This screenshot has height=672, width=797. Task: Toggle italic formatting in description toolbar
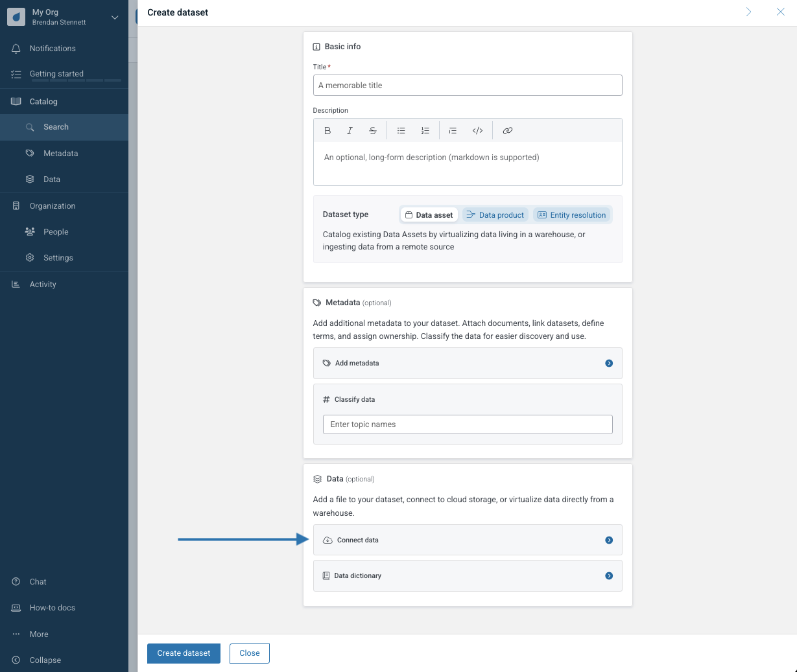tap(350, 130)
